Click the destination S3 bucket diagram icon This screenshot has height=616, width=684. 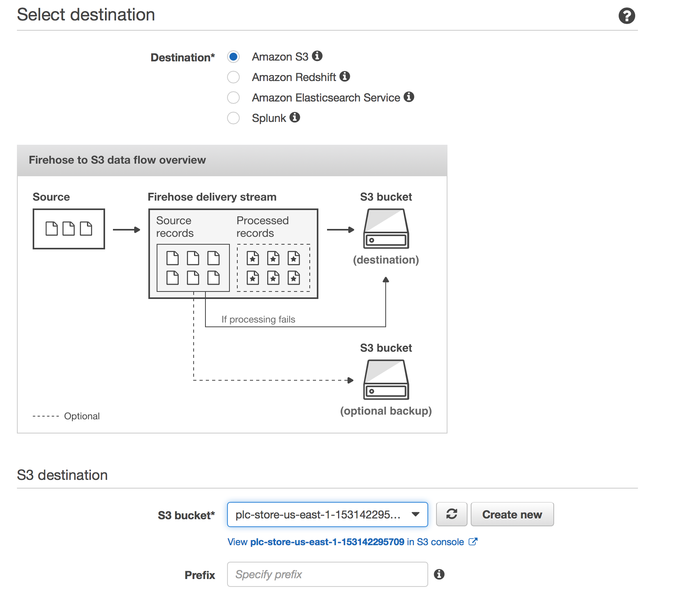(x=386, y=229)
